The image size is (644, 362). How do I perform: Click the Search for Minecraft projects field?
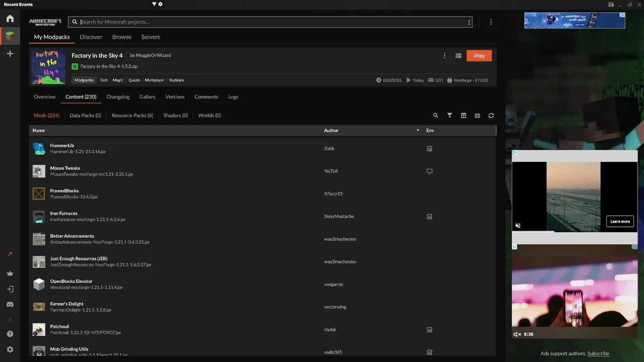[x=270, y=22]
